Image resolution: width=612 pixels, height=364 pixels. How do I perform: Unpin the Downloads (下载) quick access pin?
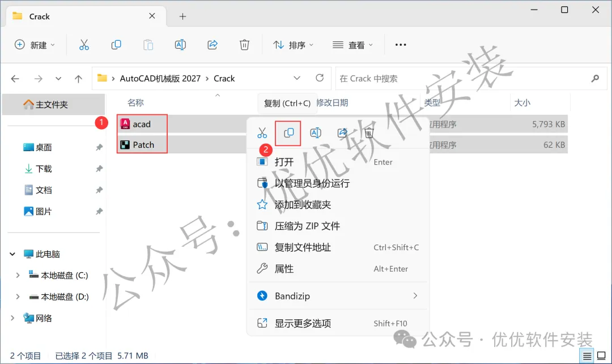point(99,169)
